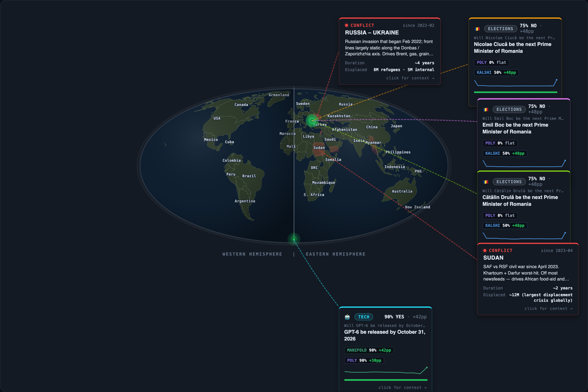
Task: Click the Myanmar label on the map
Action: coord(373,143)
